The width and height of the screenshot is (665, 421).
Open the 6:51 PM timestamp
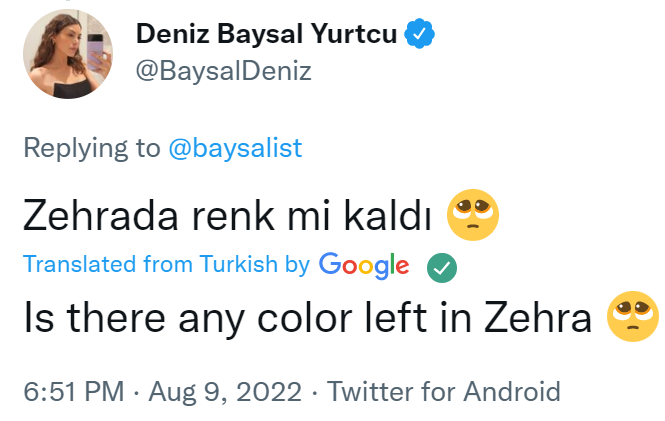71,390
